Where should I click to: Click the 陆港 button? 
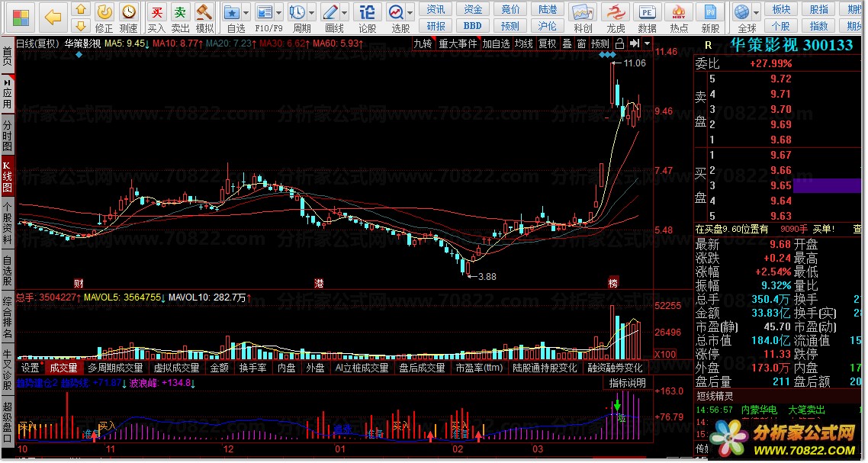click(548, 9)
